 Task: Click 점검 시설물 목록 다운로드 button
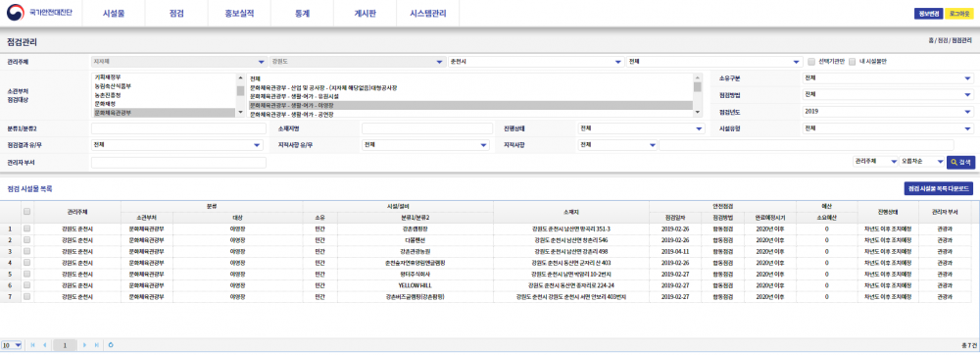tap(939, 188)
